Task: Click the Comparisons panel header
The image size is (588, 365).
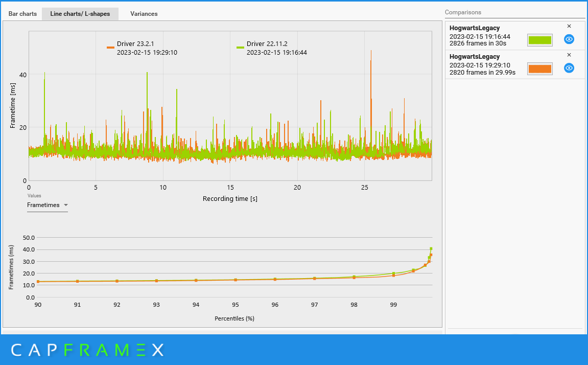Action: click(463, 12)
